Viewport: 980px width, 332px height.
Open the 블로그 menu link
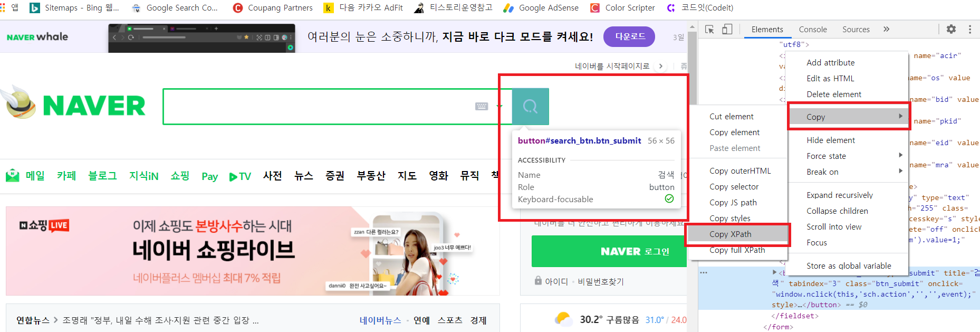102,176
